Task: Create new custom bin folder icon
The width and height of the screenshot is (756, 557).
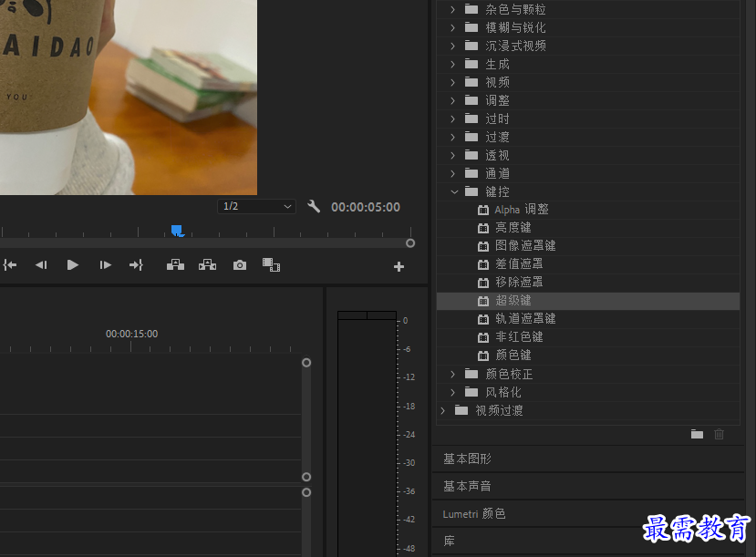Action: (x=697, y=434)
